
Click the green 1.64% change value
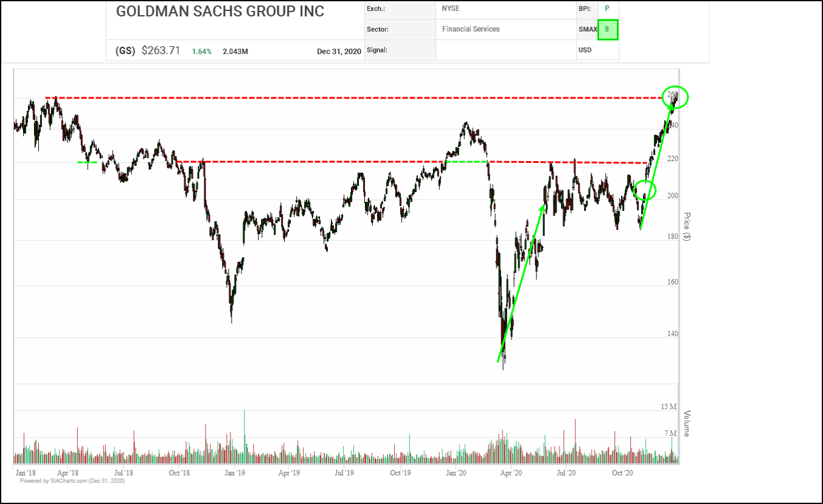click(x=202, y=52)
